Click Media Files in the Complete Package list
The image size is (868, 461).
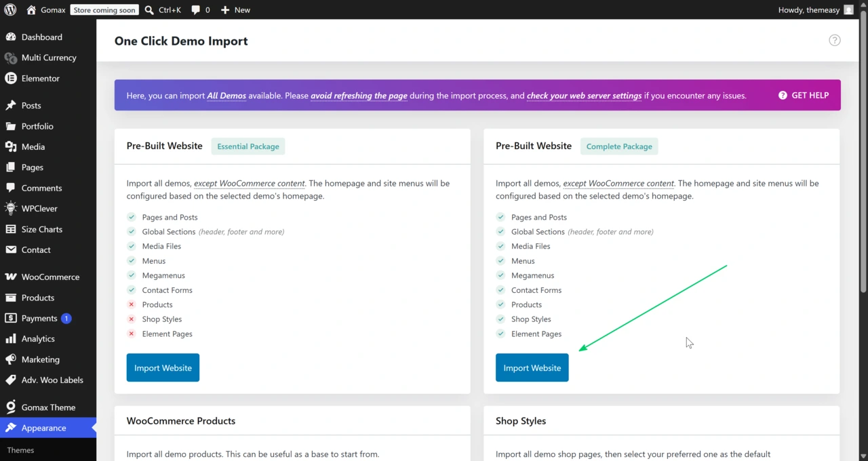point(531,246)
